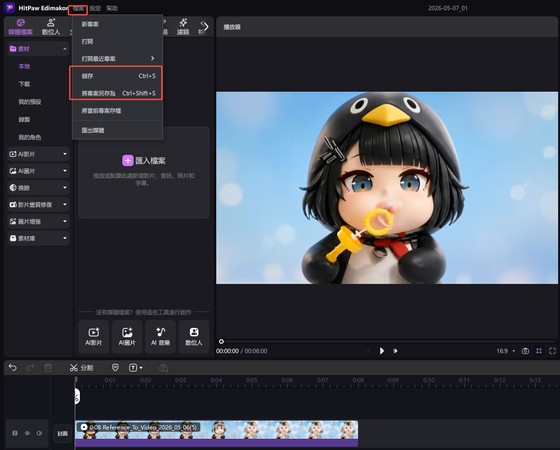560x450 pixels.
Task: Expand the AI video sidebar section
Action: click(x=38, y=154)
